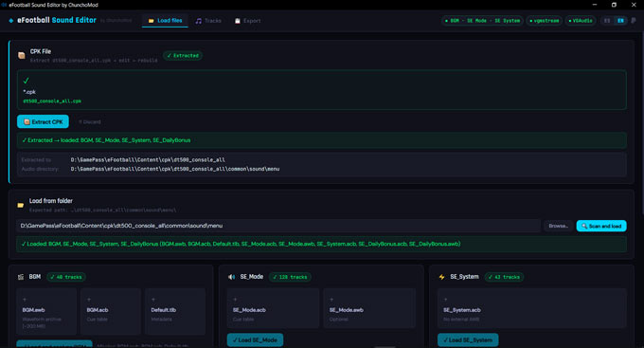The image size is (644, 348).
Task: Click the 'Extracted → loaded' status message
Action: pyautogui.click(x=322, y=140)
